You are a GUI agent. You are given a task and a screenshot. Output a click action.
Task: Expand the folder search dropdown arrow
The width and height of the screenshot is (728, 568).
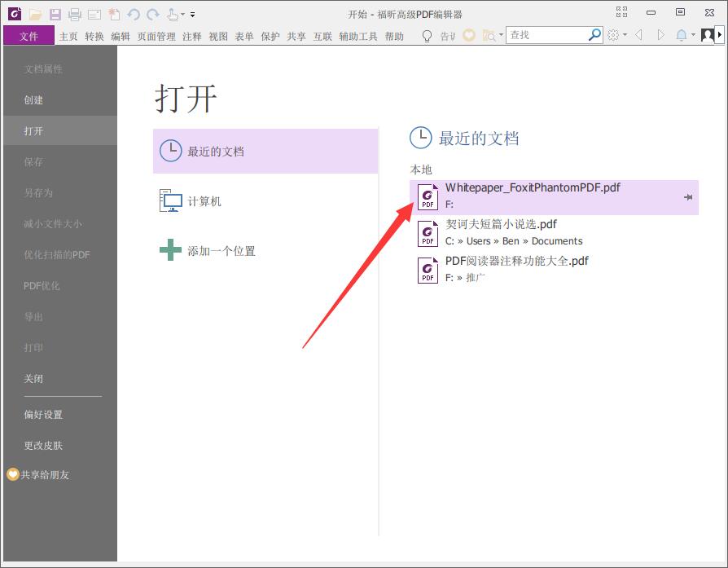(x=501, y=35)
